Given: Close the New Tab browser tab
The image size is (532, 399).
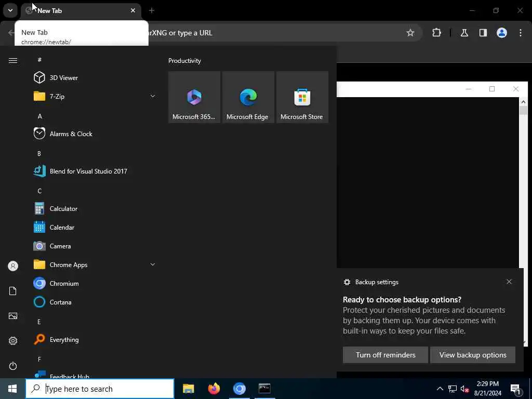Looking at the screenshot, I should point(133,10).
